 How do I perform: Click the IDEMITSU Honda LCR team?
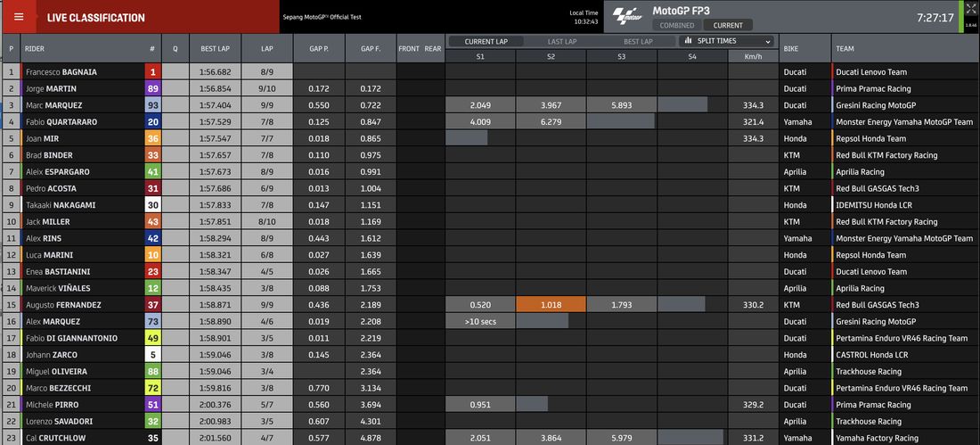pyautogui.click(x=874, y=205)
